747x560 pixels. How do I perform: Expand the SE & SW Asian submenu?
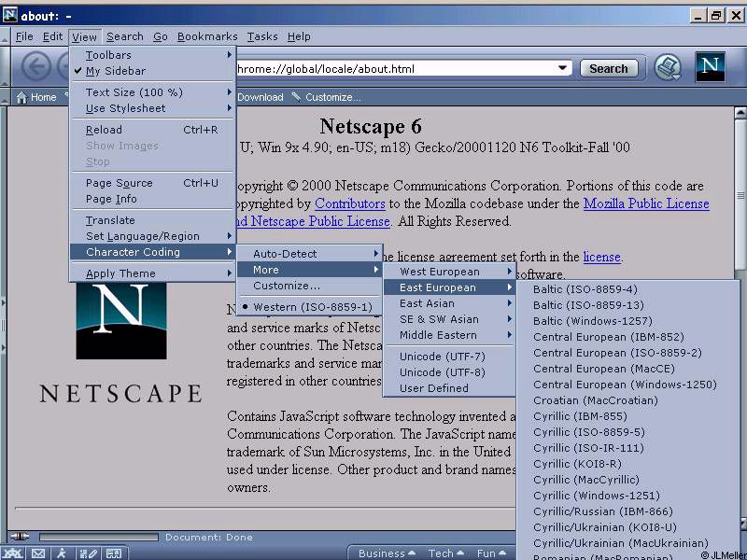tap(449, 319)
